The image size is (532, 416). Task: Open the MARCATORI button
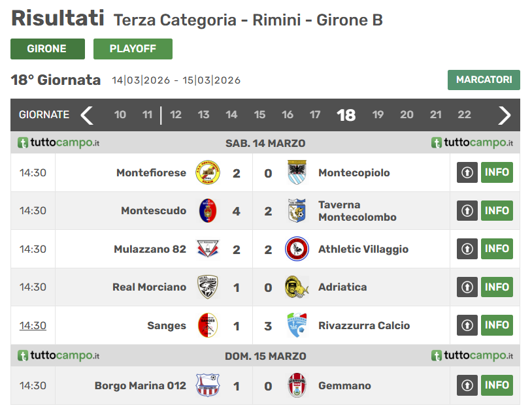click(484, 80)
